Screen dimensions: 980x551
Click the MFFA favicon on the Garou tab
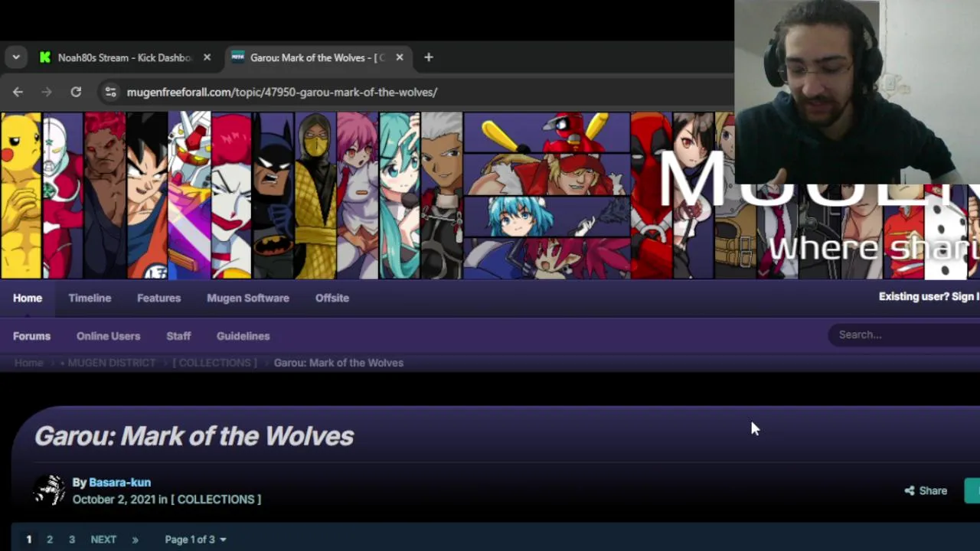point(238,57)
